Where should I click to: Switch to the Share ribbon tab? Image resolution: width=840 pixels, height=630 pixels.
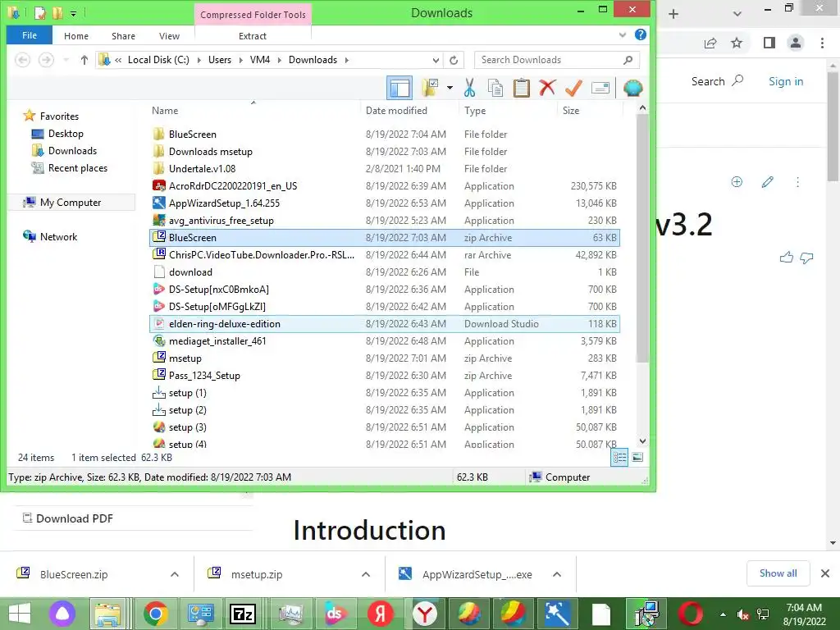(123, 36)
